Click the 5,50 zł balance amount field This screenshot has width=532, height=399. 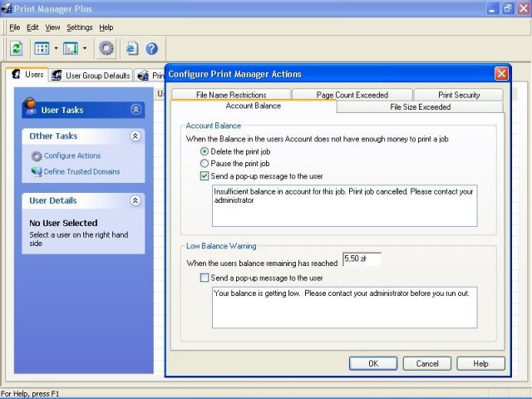point(362,259)
